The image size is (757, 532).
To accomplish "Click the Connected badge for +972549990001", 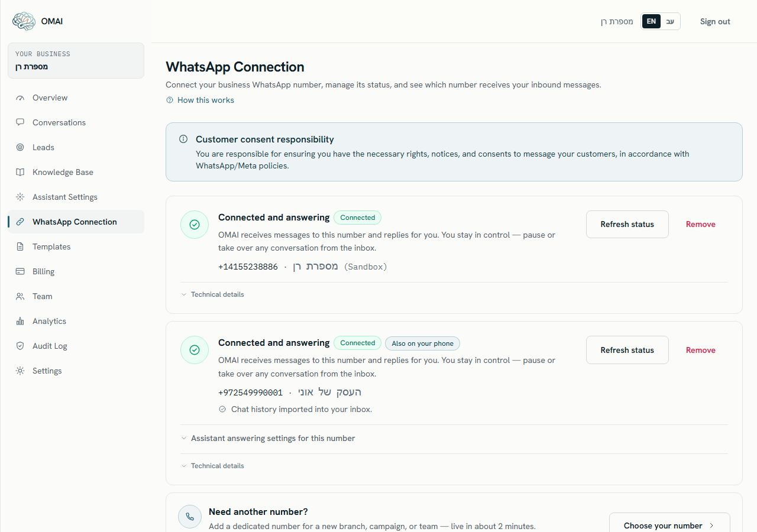I will point(358,343).
